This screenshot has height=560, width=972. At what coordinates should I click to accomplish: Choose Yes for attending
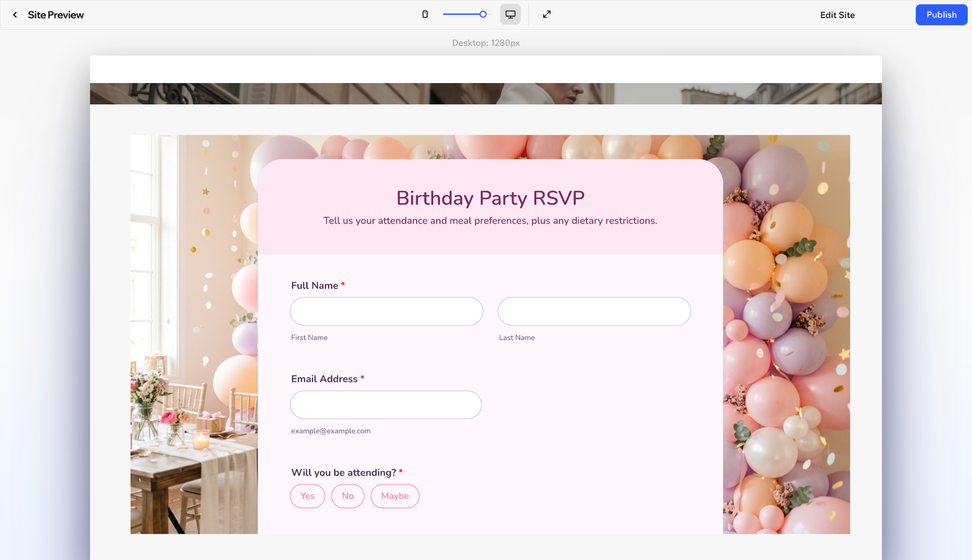[308, 496]
